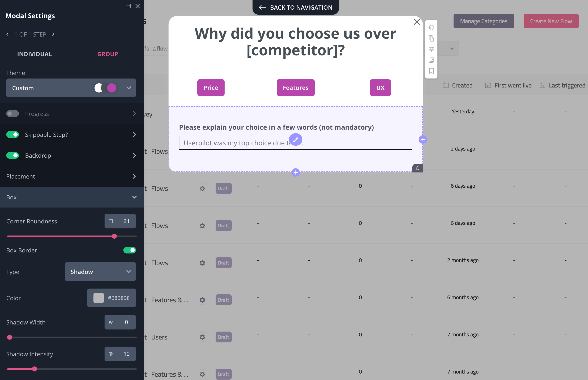Viewport: 588px width, 380px height.
Task: Drag the Corner Roundness slider
Action: coord(115,236)
